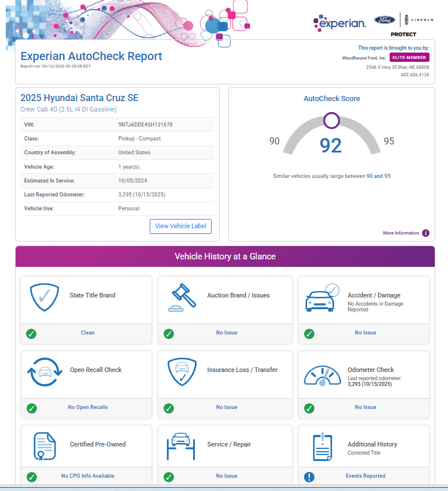Click No Issue under Auction Brand / Issues

(227, 333)
